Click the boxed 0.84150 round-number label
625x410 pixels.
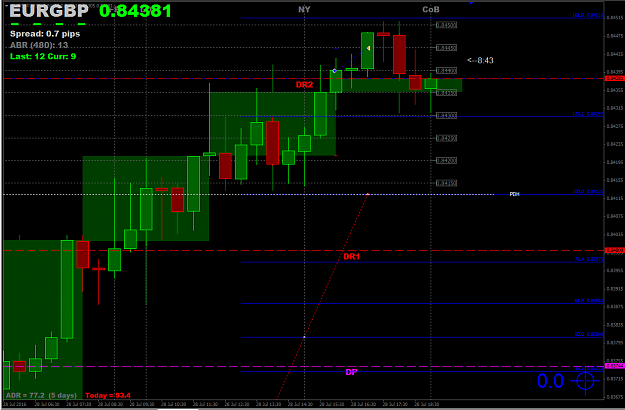446,183
